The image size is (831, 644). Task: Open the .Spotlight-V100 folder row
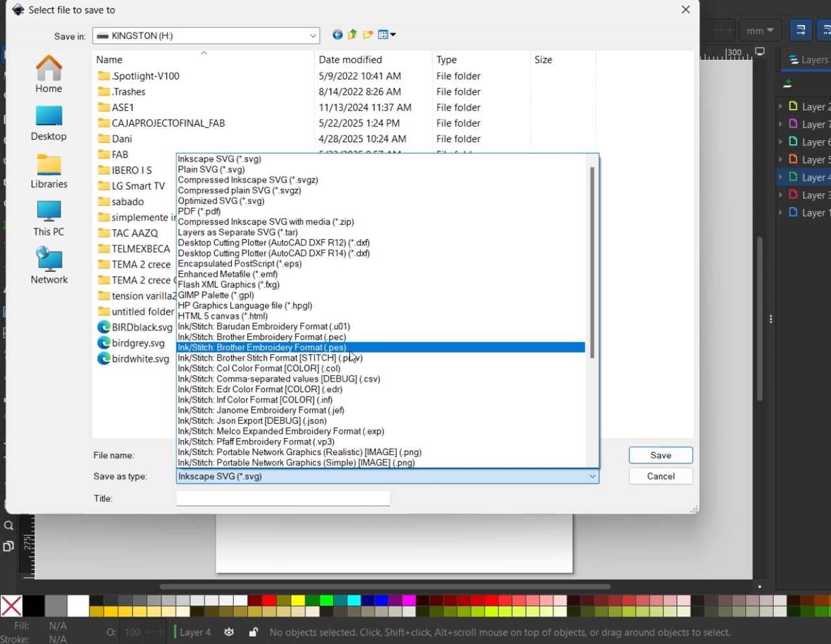click(138, 76)
